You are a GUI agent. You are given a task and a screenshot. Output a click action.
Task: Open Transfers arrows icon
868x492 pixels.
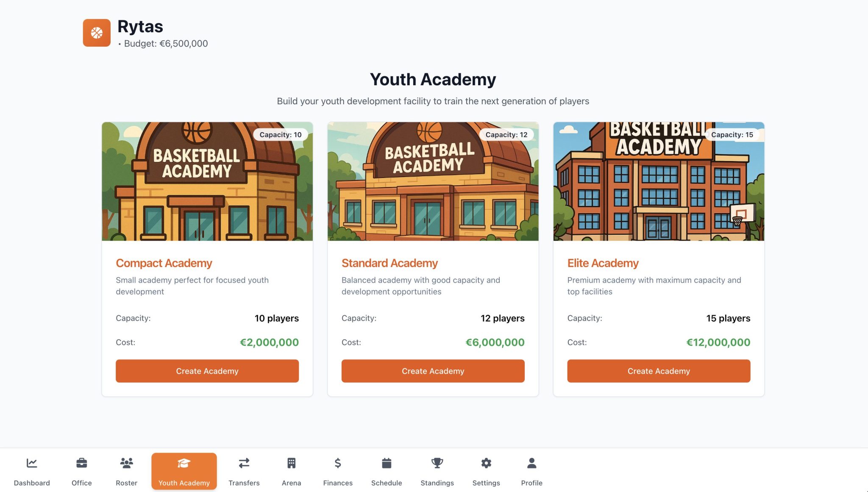[x=244, y=463]
